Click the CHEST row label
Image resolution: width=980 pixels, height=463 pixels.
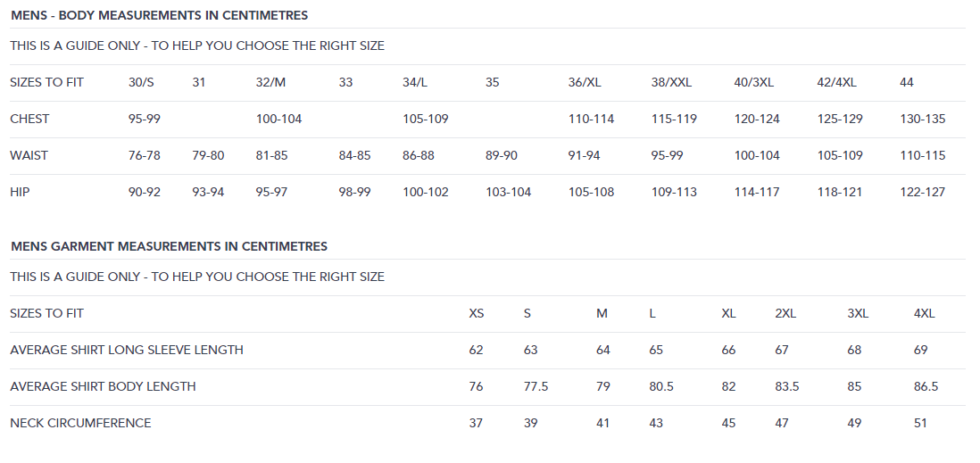[29, 119]
